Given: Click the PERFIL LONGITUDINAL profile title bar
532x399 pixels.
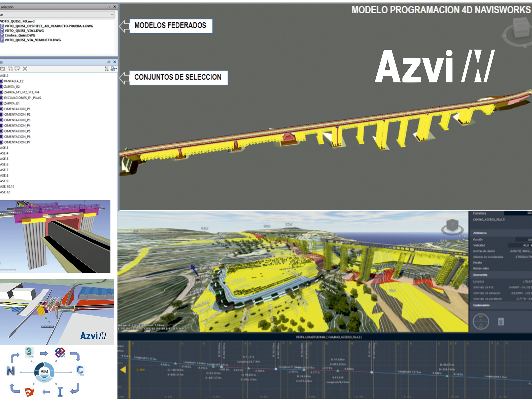Looking at the screenshot, I should tap(325, 337).
